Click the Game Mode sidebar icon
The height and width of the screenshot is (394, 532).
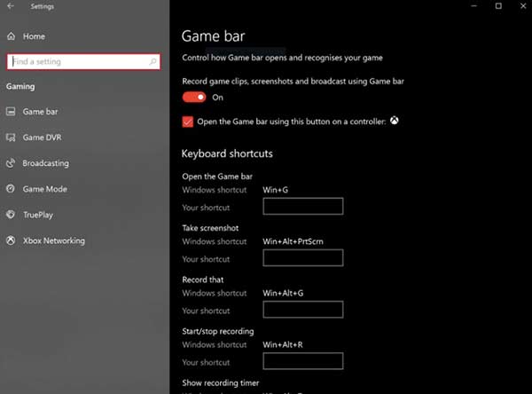pyautogui.click(x=11, y=189)
